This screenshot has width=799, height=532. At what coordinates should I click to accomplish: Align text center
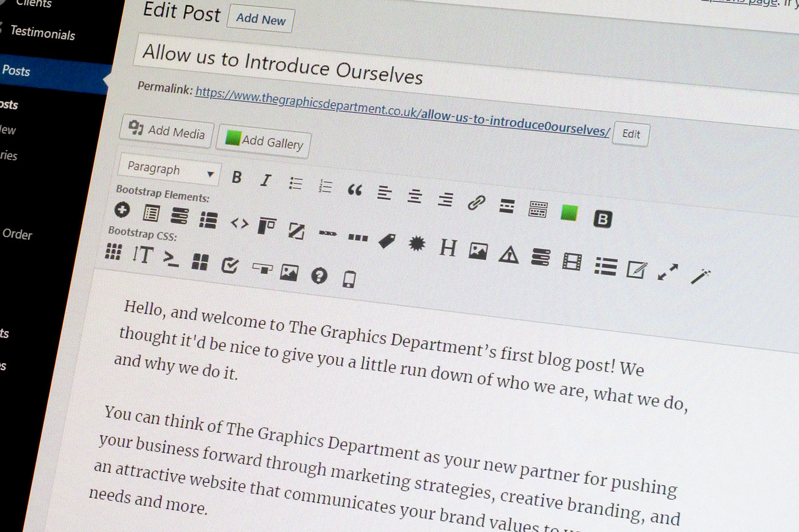[415, 196]
